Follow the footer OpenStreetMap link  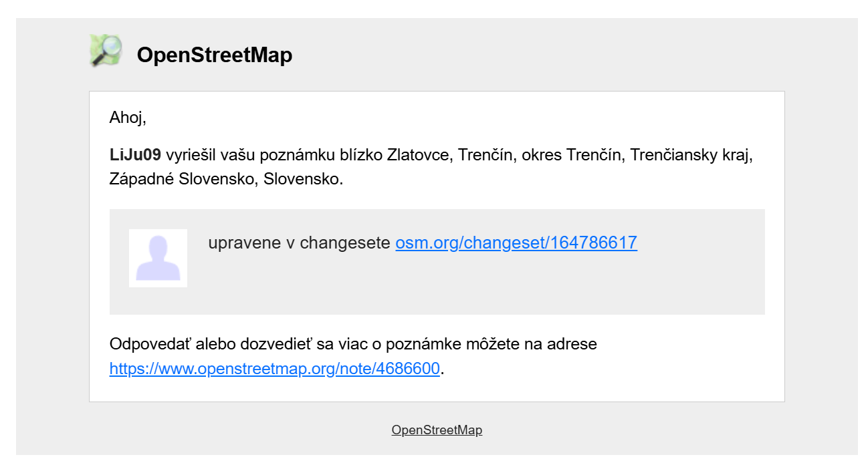(x=437, y=430)
